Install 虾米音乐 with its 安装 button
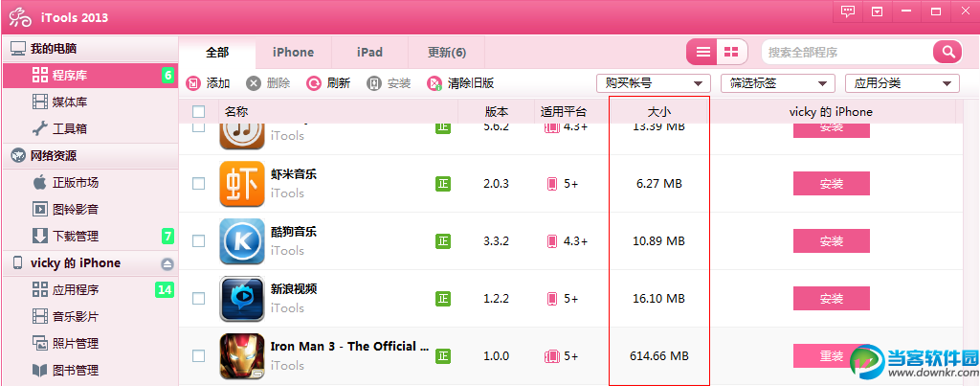Viewport: 980px width, 386px height. pos(832,184)
